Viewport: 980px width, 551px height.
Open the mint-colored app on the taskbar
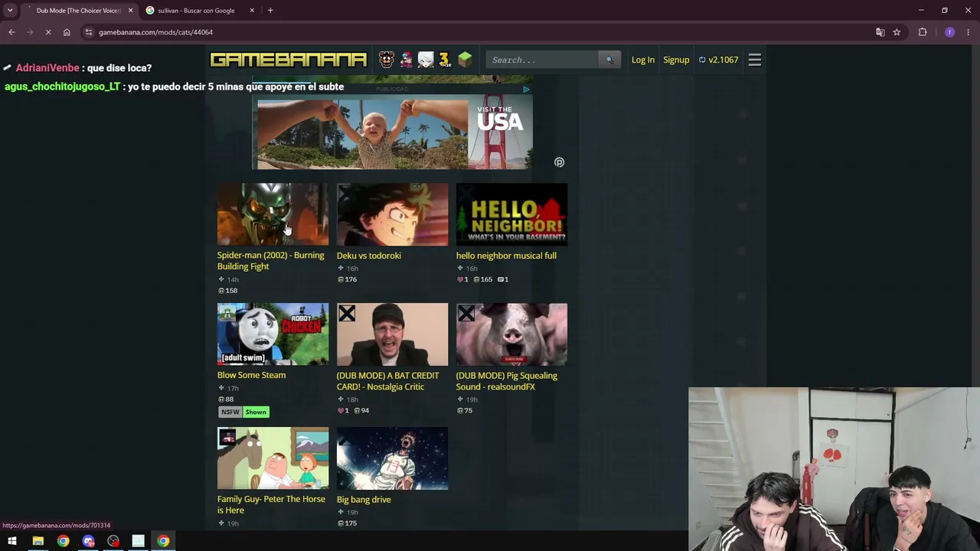(x=138, y=542)
